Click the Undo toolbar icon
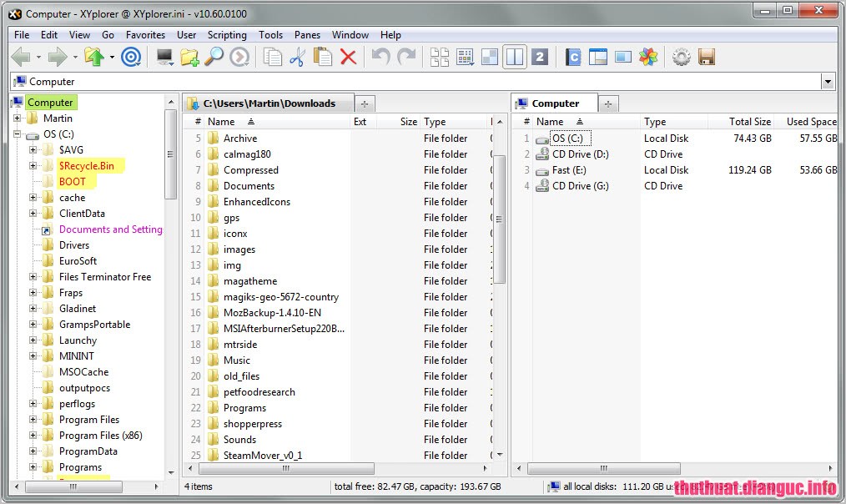 (381, 57)
